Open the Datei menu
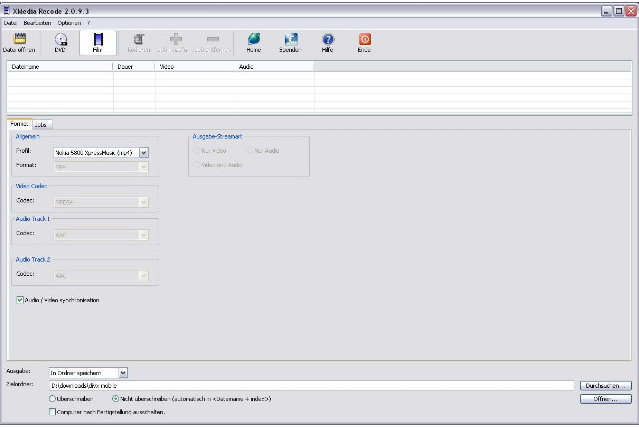 [10, 23]
